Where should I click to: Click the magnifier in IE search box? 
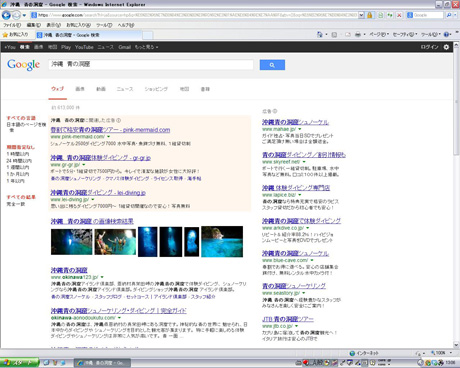coord(449,15)
